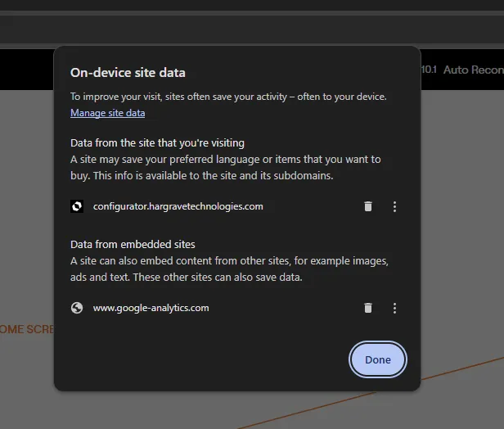Click 'Data from embedded sites' heading
The width and height of the screenshot is (504, 429).
pyautogui.click(x=133, y=245)
